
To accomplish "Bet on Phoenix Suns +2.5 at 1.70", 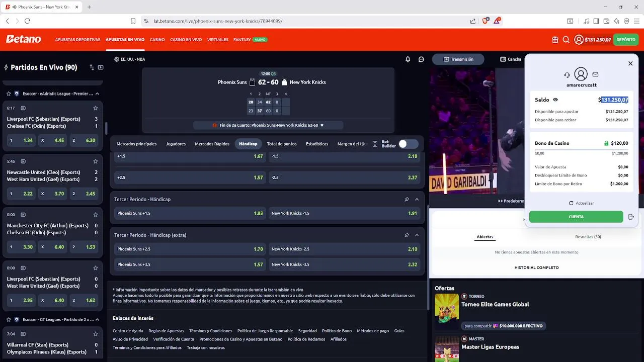I will pyautogui.click(x=190, y=249).
